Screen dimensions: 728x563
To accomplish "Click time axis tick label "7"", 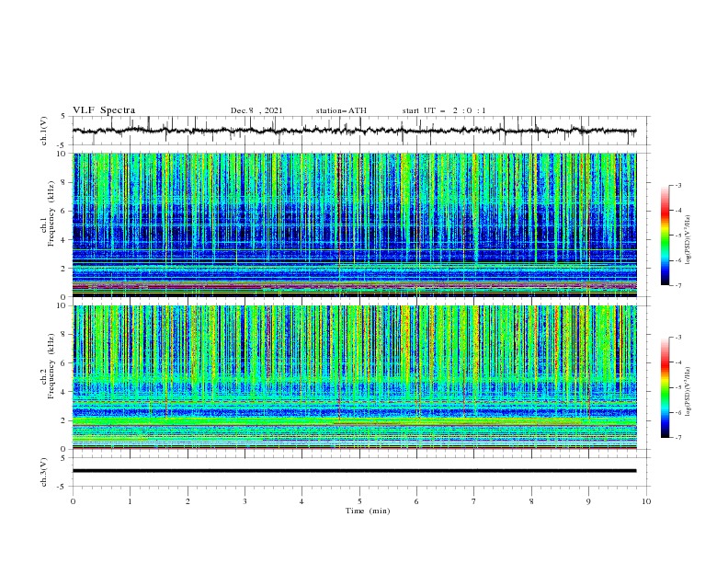I will pyautogui.click(x=474, y=501).
